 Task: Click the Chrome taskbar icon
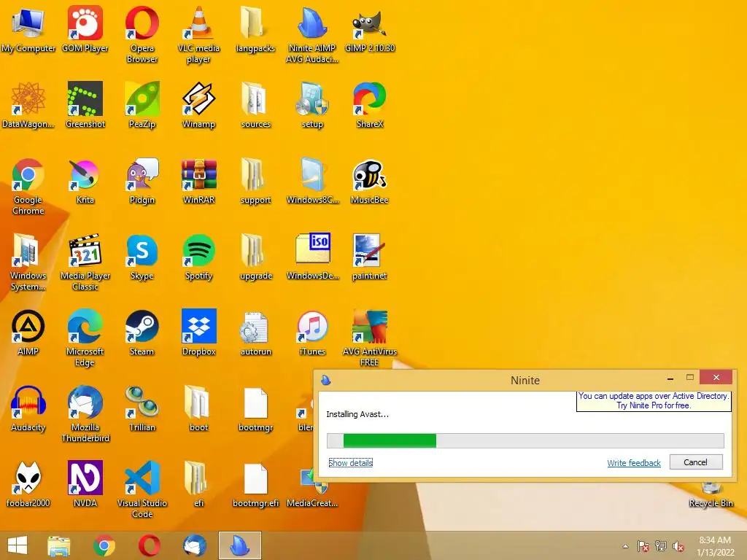pos(104,545)
